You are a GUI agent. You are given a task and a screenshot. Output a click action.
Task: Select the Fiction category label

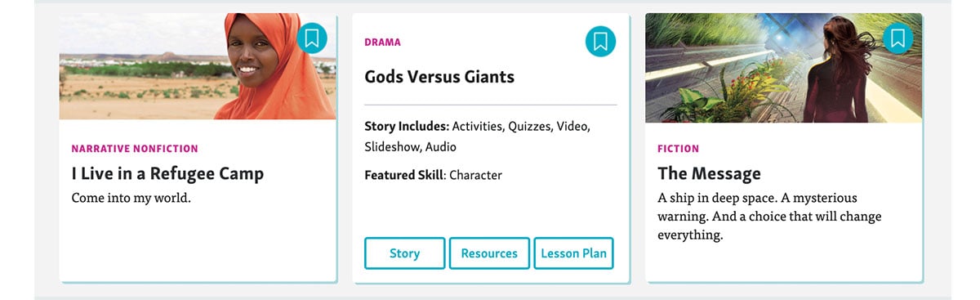[678, 149]
